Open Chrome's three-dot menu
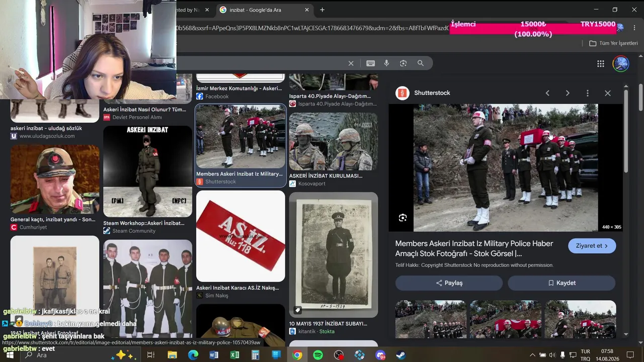 (633, 28)
